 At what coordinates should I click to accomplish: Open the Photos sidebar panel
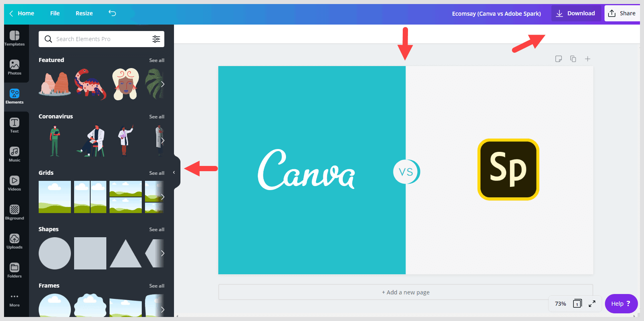(x=14, y=68)
